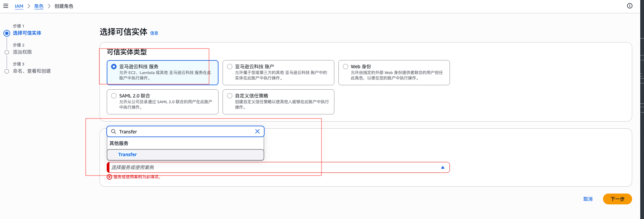Select step 1 选择可信实体

(27, 33)
